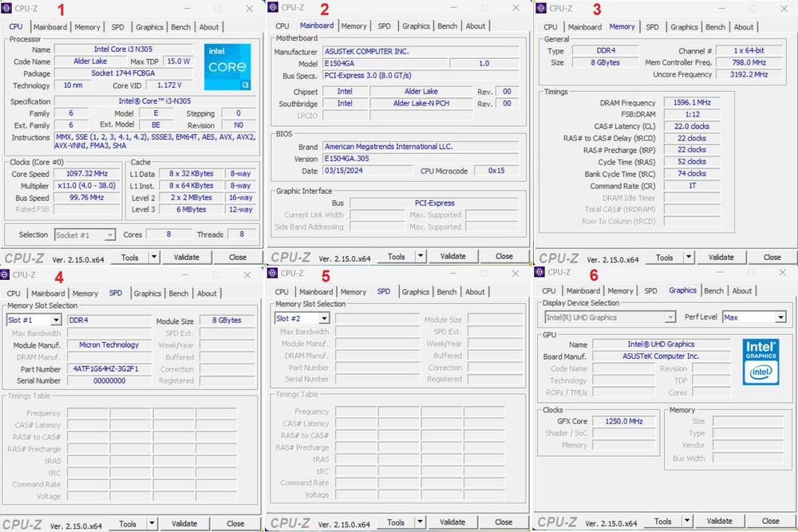798x532 pixels.
Task: Expand the Slot #1 dropdown in window 4
Action: [x=56, y=320]
